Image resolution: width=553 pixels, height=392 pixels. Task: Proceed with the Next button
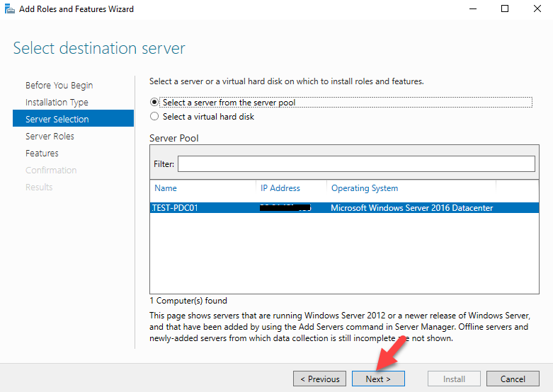(x=378, y=379)
